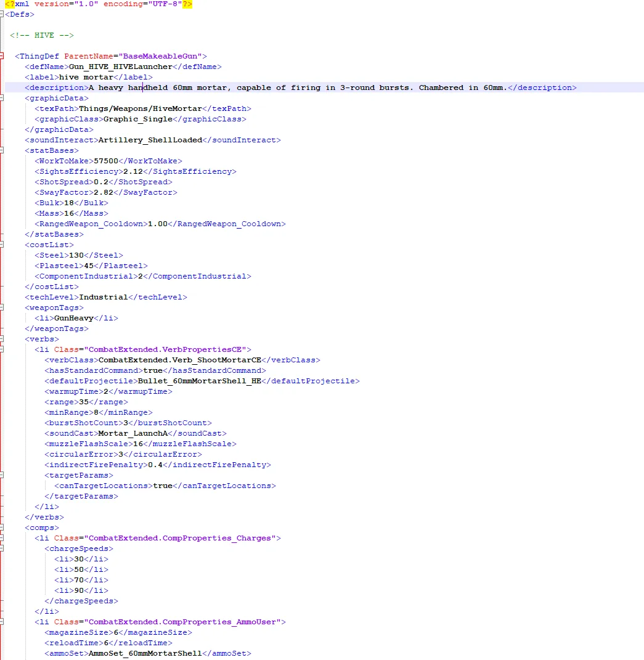Collapse the VerbPropertiesCE li block
Viewport: 644px width, 660px height.
coord(2,349)
